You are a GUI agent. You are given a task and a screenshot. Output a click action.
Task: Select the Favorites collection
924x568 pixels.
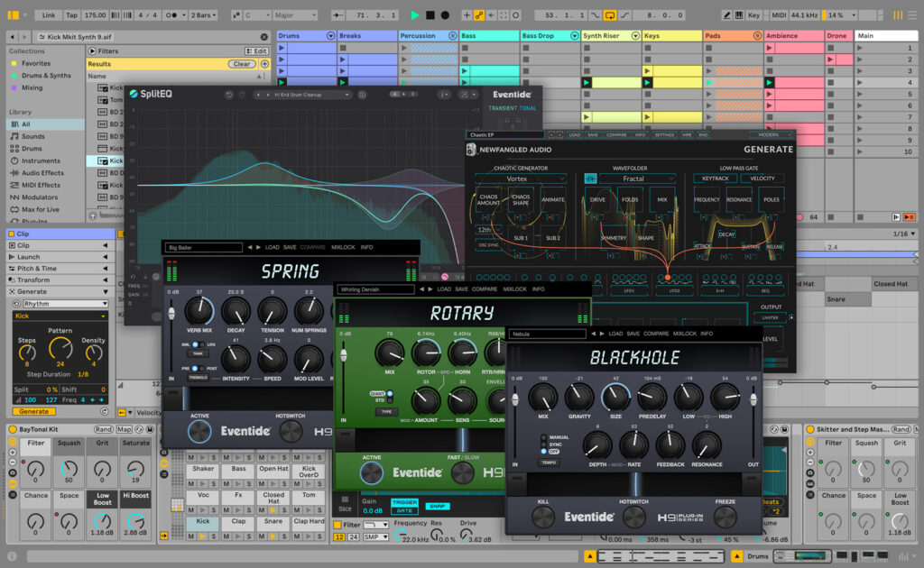[x=36, y=63]
